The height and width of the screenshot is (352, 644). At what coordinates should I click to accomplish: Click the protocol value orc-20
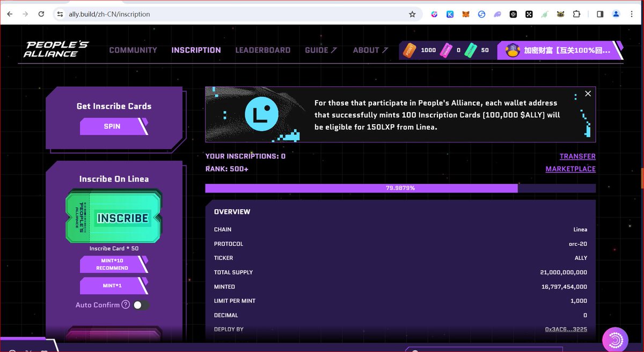(578, 244)
